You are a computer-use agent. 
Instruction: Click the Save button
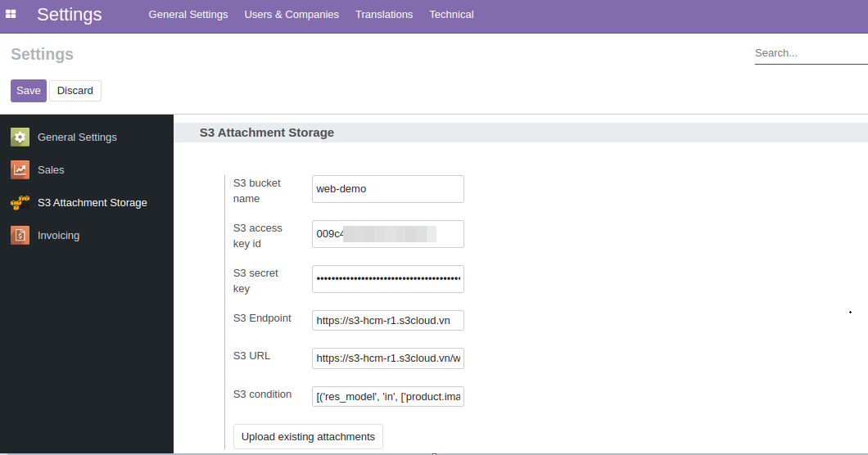tap(28, 91)
